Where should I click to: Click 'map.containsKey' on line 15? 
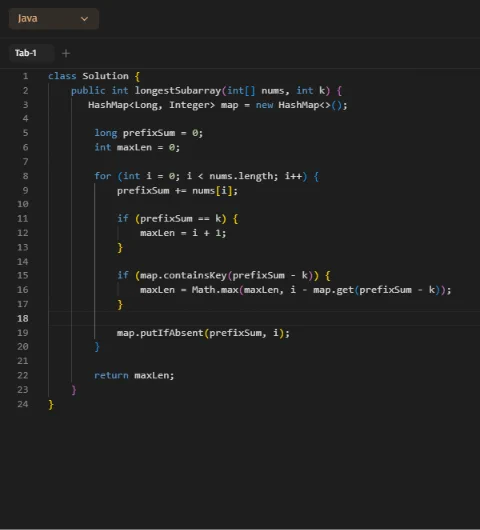pyautogui.click(x=184, y=275)
